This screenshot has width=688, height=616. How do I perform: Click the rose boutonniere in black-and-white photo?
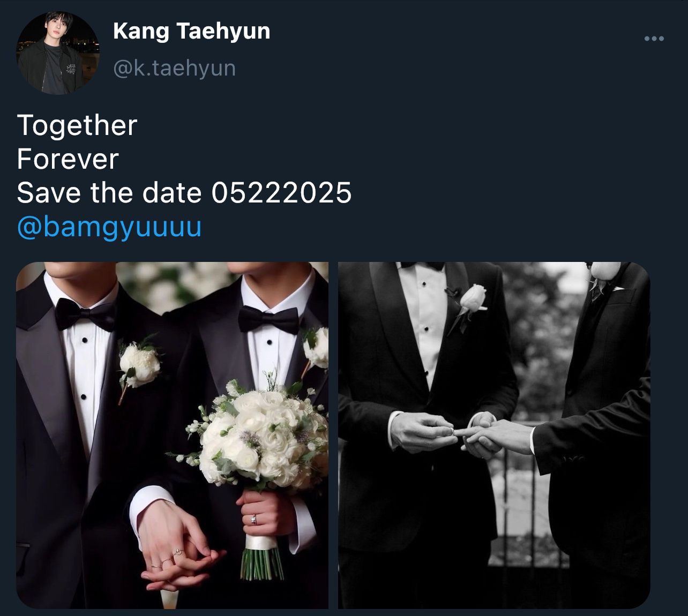click(x=469, y=304)
